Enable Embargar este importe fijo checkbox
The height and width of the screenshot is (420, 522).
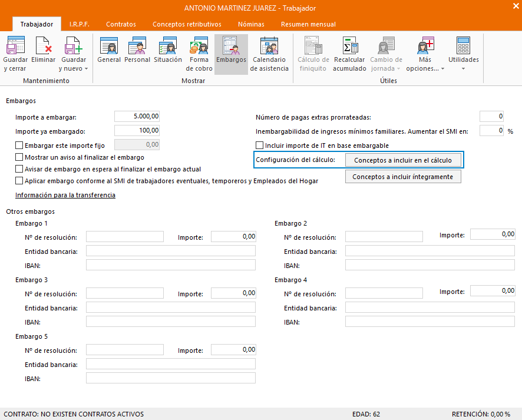[x=19, y=145]
